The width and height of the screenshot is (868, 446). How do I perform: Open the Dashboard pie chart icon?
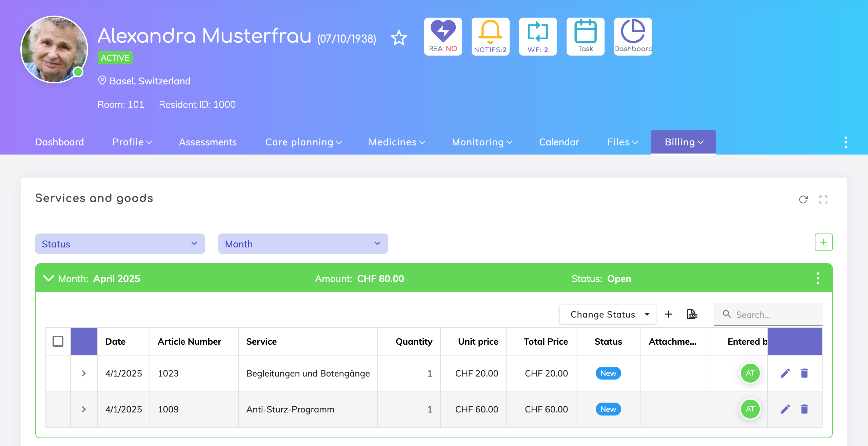(x=633, y=36)
